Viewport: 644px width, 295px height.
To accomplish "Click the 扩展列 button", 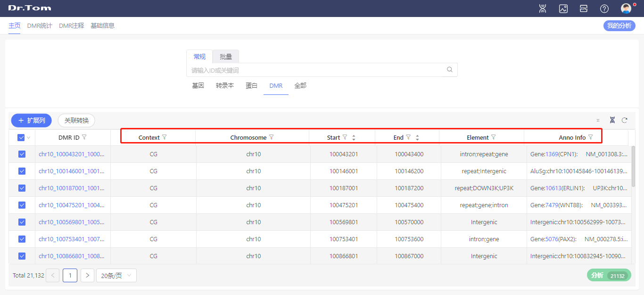I will pyautogui.click(x=32, y=120).
